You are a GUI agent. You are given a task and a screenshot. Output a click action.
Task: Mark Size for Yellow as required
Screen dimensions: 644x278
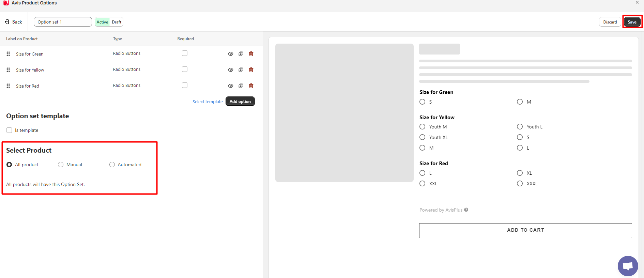click(x=185, y=69)
